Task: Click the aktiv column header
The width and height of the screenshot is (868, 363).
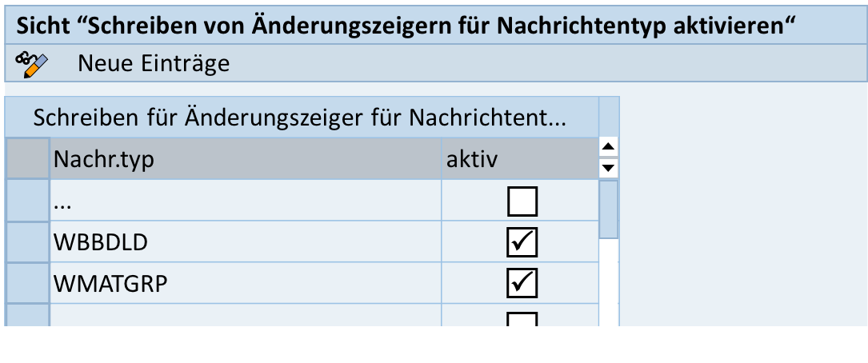Action: point(518,158)
